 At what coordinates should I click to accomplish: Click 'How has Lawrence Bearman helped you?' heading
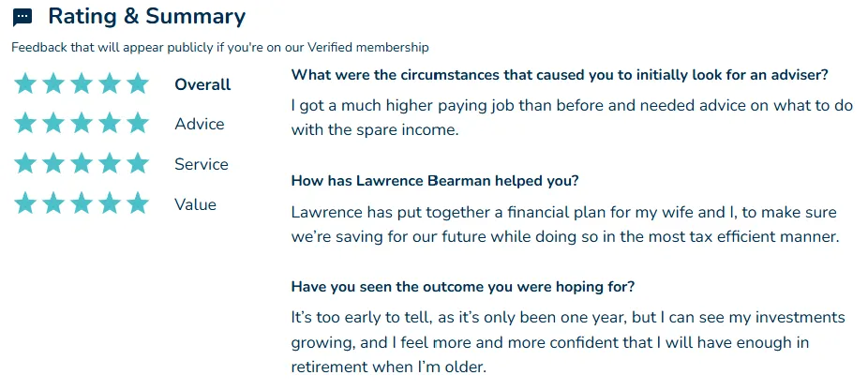[x=435, y=181]
